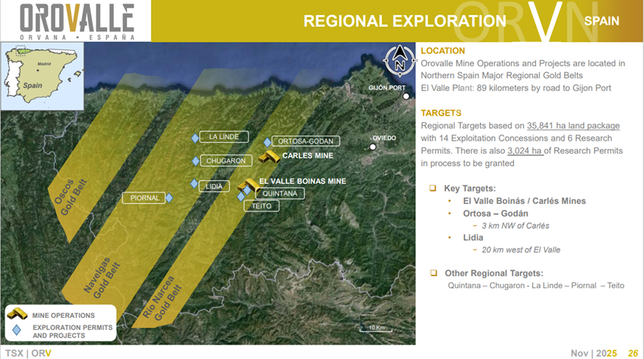Select the LIDIA map label
The height and width of the screenshot is (359, 644).
214,186
